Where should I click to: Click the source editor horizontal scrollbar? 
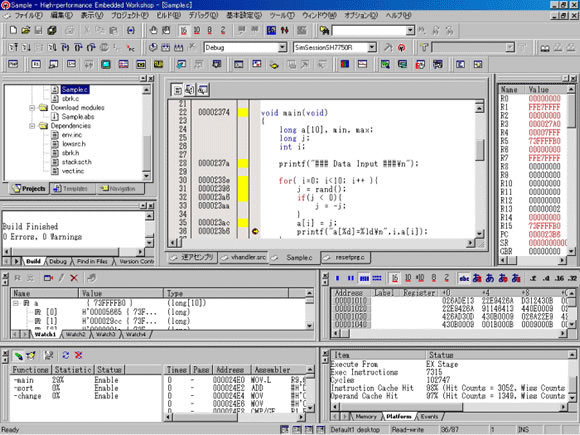pyautogui.click(x=322, y=243)
